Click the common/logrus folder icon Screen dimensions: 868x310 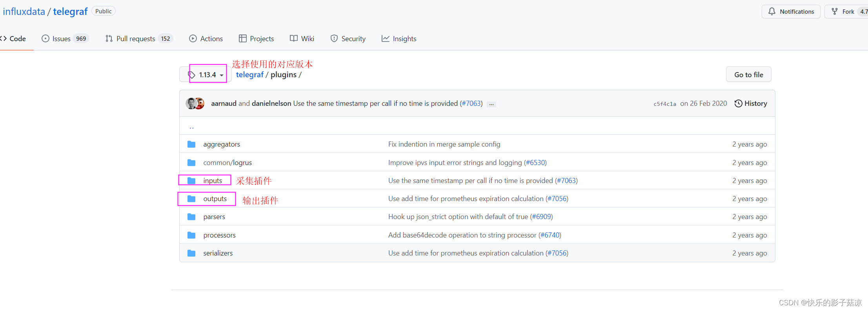click(191, 163)
